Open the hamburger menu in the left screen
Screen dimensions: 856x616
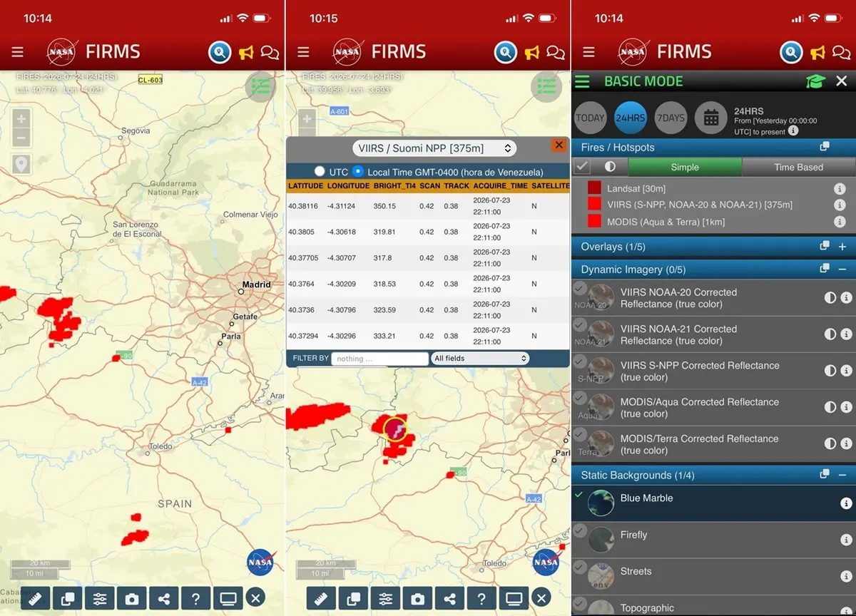coord(17,52)
